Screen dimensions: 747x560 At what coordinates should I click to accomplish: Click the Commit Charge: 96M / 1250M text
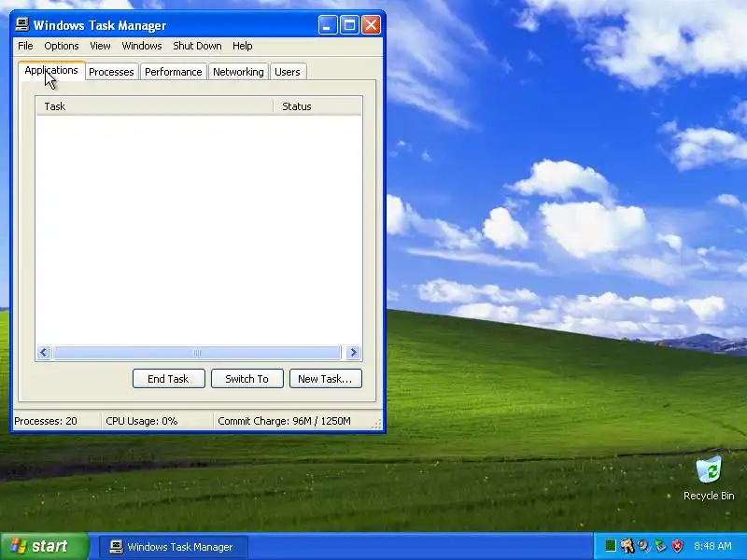(x=284, y=421)
